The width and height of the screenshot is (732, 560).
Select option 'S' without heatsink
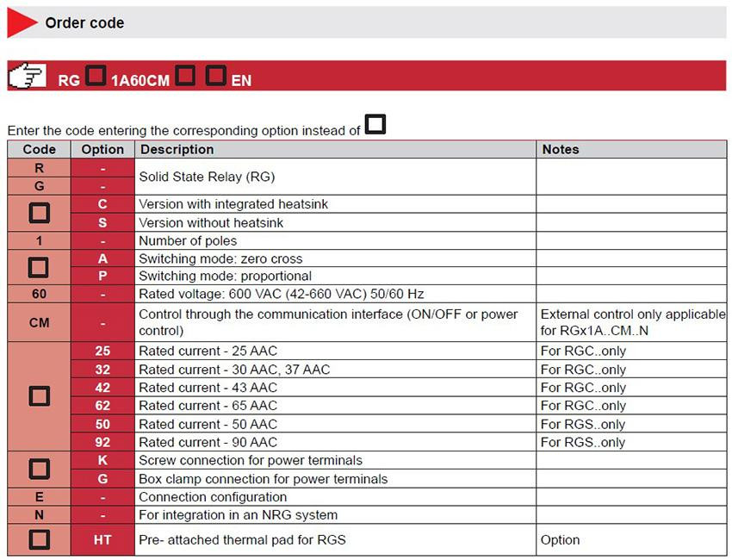pos(102,223)
